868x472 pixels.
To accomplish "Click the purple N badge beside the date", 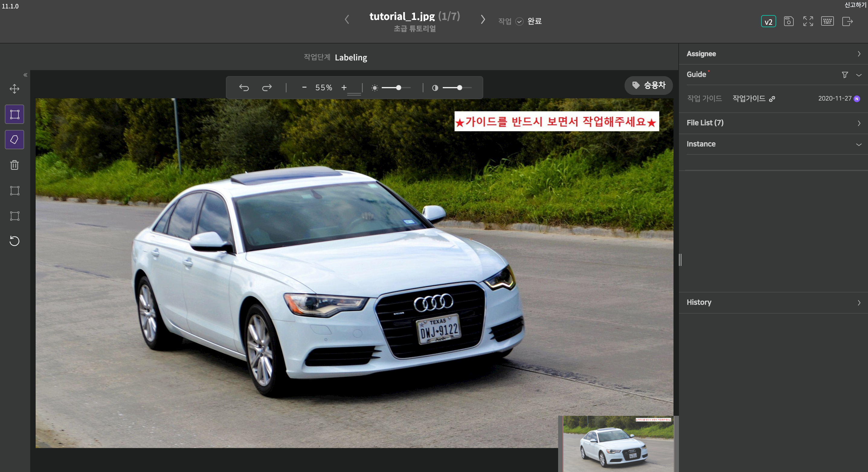I will 857,99.
